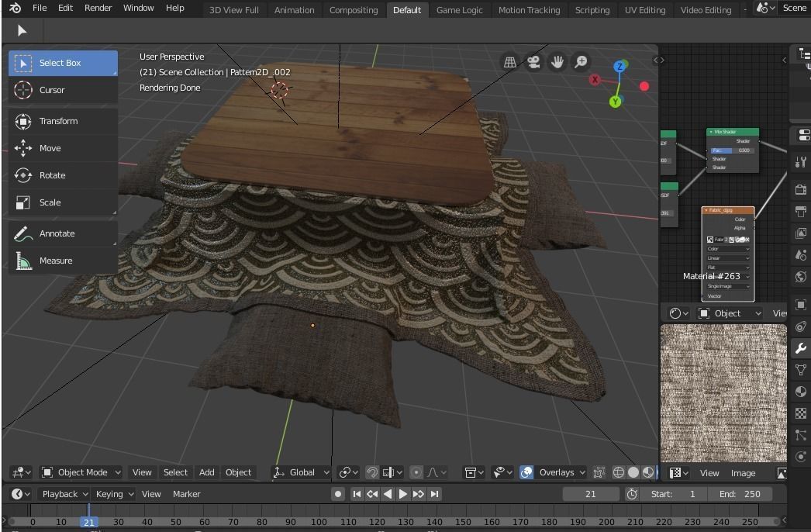811x532 pixels.
Task: Open the top bar Render menu
Action: point(98,8)
